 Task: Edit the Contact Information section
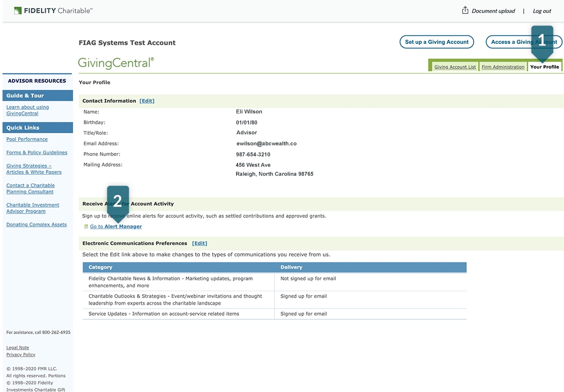pos(147,101)
